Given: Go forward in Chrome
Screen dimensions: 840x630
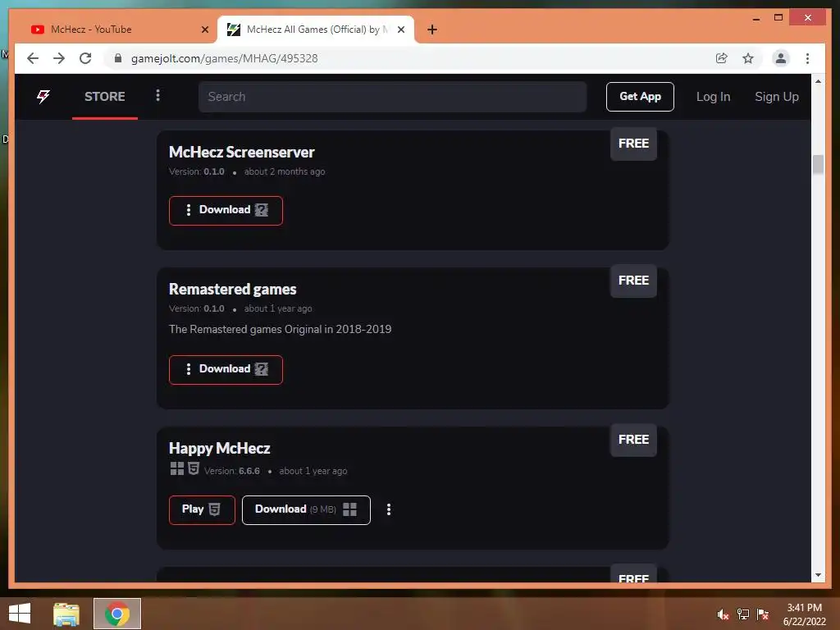Looking at the screenshot, I should pos(59,58).
